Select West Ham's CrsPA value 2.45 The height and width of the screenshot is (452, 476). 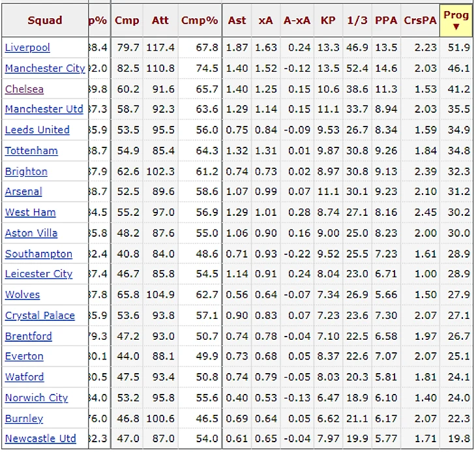(426, 212)
